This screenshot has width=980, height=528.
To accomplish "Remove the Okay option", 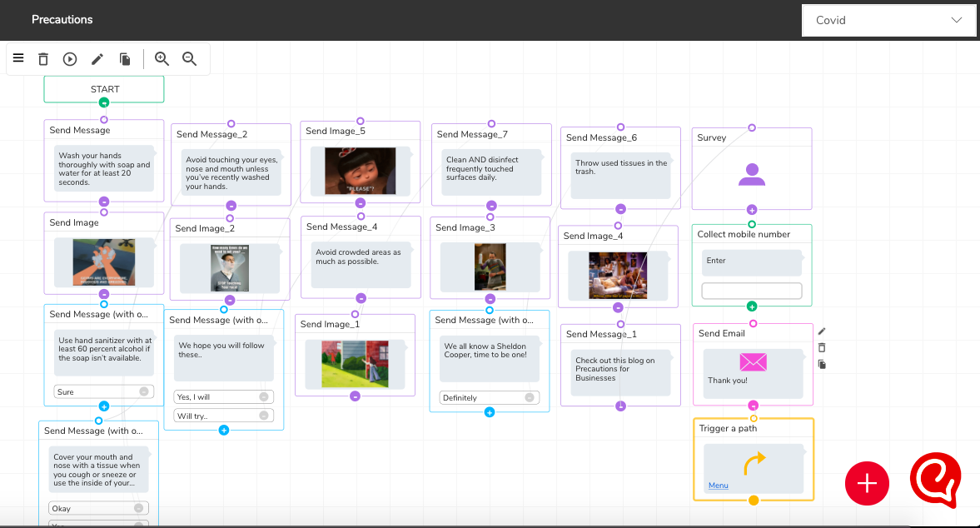I will (x=139, y=508).
